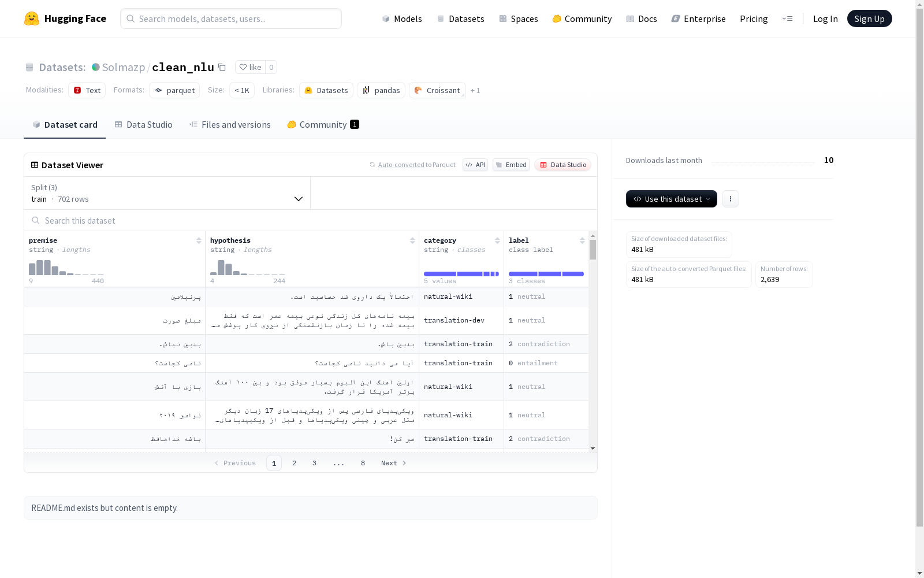This screenshot has width=924, height=578.
Task: Click the heart like button
Action: click(x=250, y=67)
